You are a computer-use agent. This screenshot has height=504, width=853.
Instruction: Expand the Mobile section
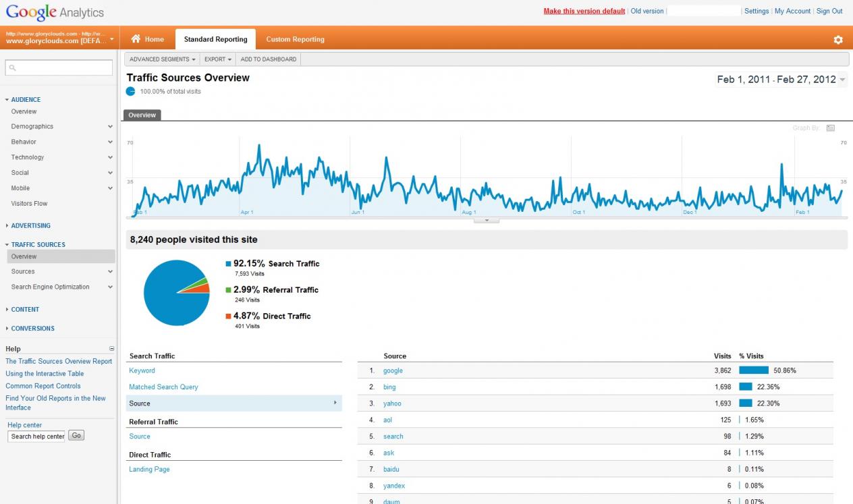click(110, 189)
